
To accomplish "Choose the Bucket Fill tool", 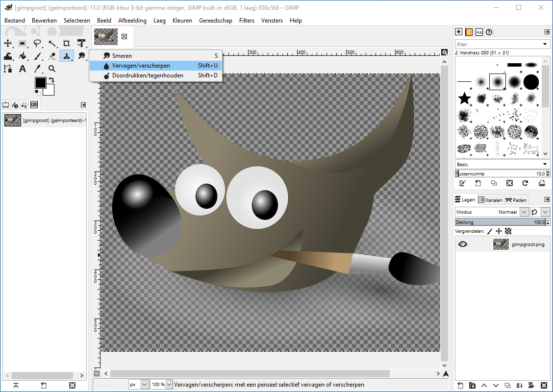I will coord(23,56).
